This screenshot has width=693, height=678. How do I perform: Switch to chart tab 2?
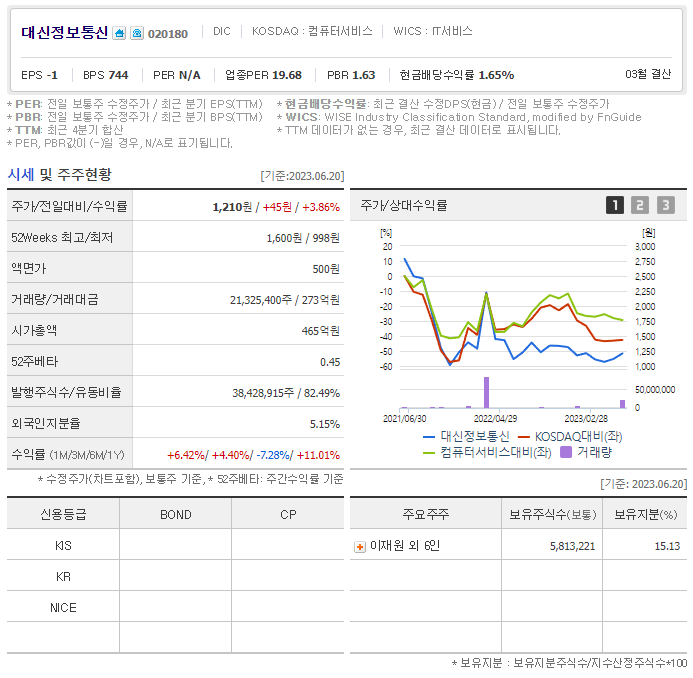pyautogui.click(x=640, y=206)
